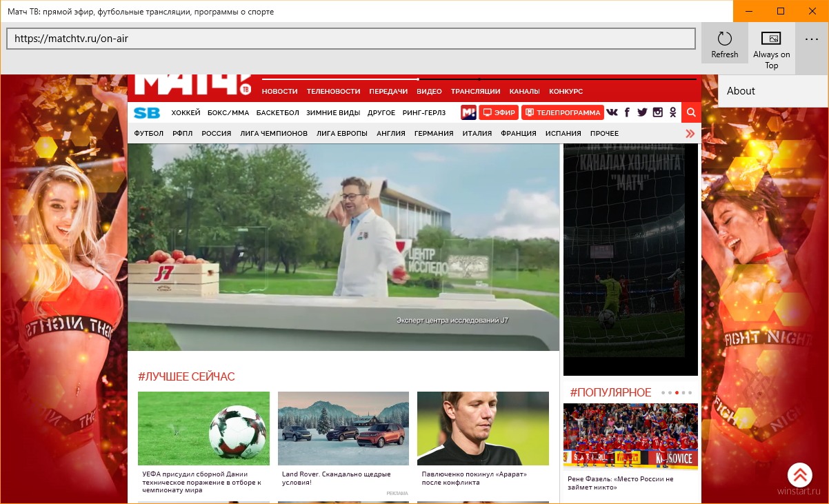Open the Телепрограмма schedule button
Viewport: 829px width, 504px height.
(562, 112)
